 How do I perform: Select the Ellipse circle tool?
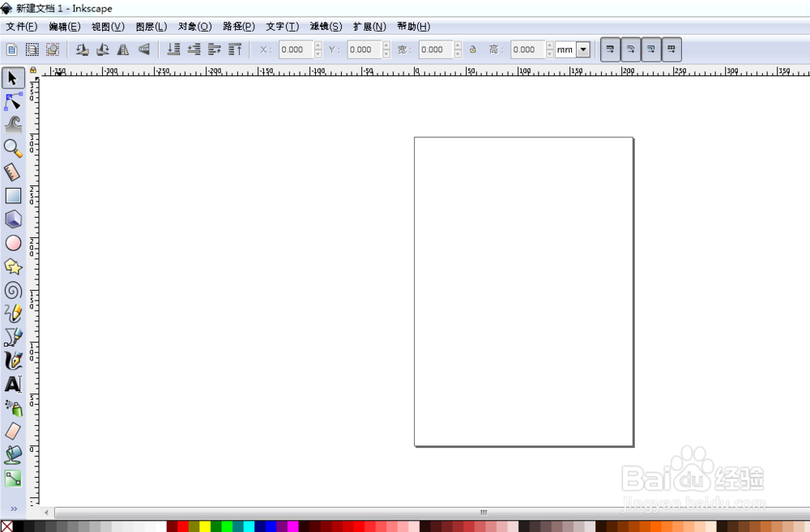click(x=13, y=243)
